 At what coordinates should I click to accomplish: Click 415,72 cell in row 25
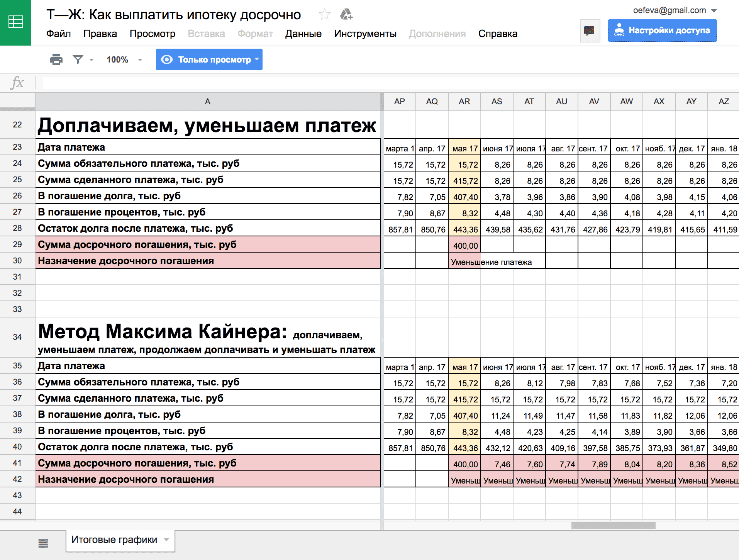click(464, 180)
